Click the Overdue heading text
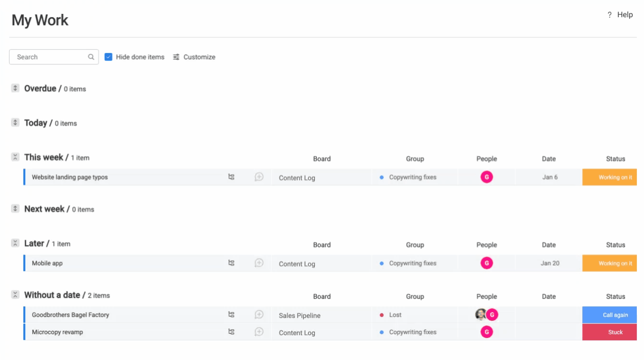 40,88
